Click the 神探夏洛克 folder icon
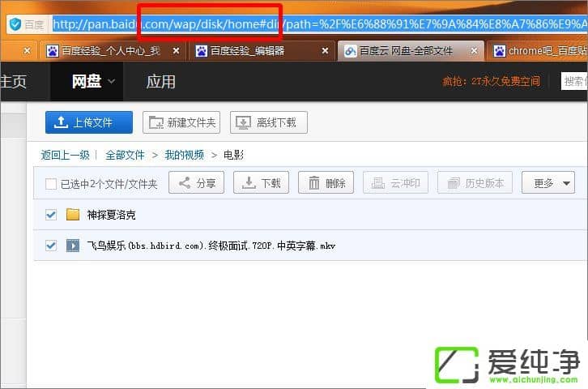The image size is (588, 389). tap(73, 215)
